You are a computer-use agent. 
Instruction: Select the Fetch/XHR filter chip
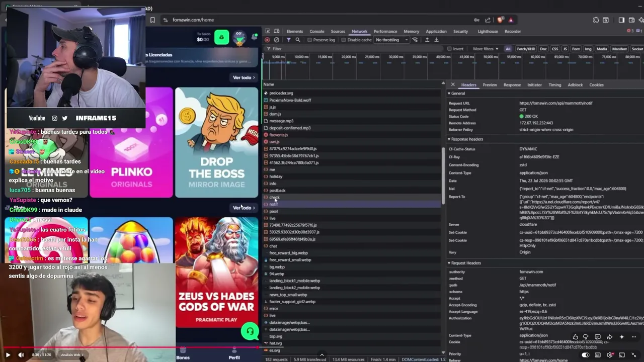tap(526, 49)
